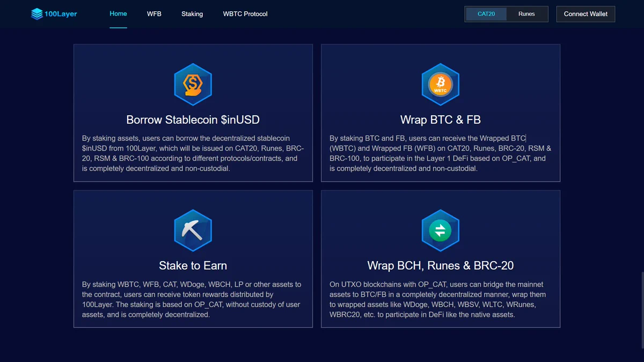Click the WBTC bitcoin hexagon icon
Viewport: 644px width, 362px height.
click(x=441, y=84)
